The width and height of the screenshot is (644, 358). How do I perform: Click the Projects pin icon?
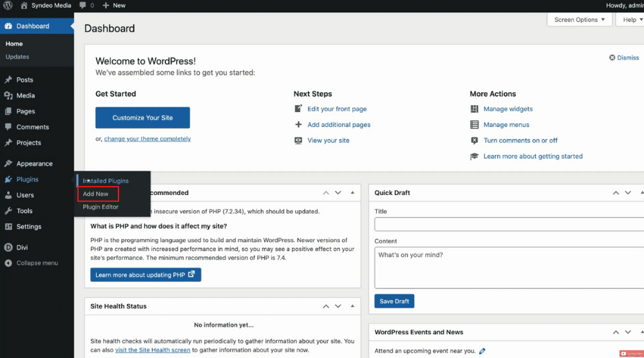(x=8, y=142)
